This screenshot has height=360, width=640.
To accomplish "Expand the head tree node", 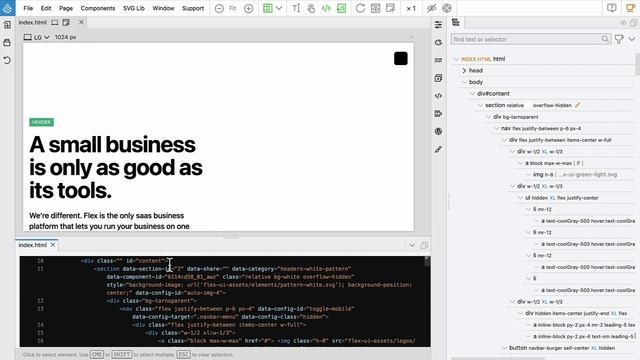I will click(464, 71).
